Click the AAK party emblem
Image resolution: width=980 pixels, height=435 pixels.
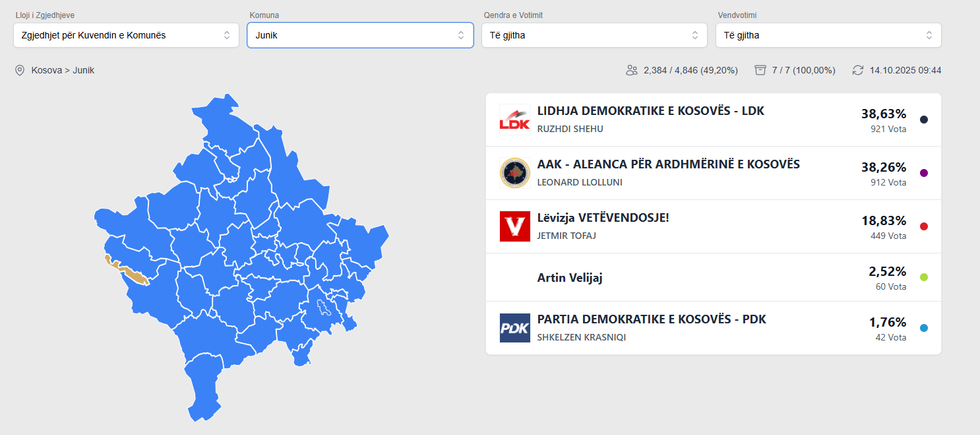[514, 173]
